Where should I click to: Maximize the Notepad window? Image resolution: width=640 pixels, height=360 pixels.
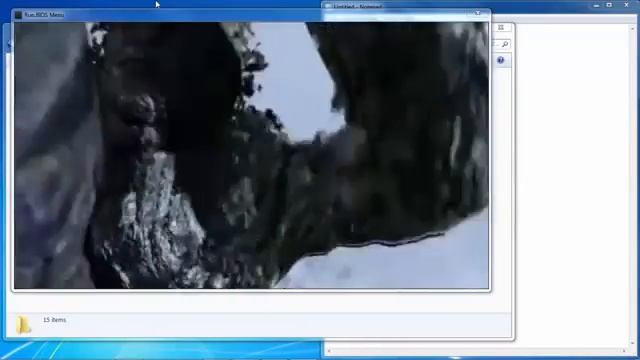(x=609, y=5)
